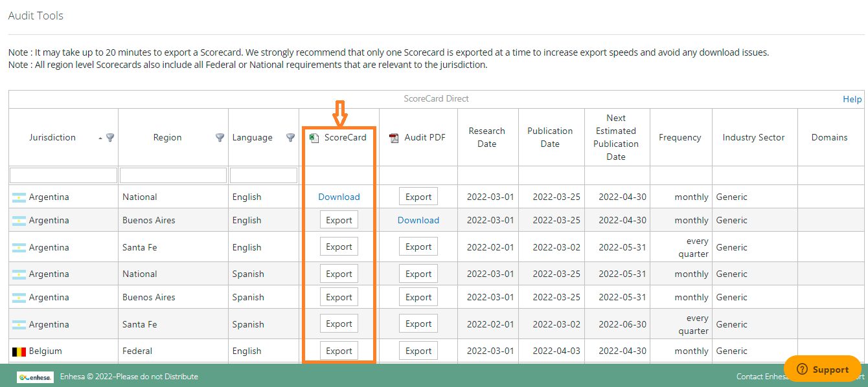Download the Argentina National English ScoreCard
Viewport: 868px width, 387px height.
click(339, 197)
